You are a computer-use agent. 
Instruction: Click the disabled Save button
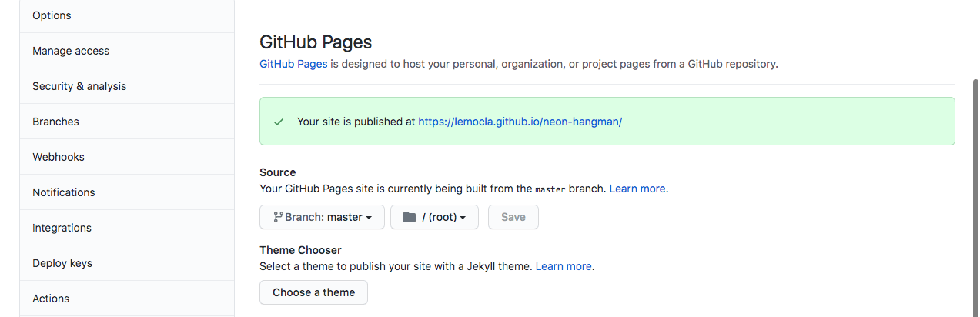click(x=513, y=217)
